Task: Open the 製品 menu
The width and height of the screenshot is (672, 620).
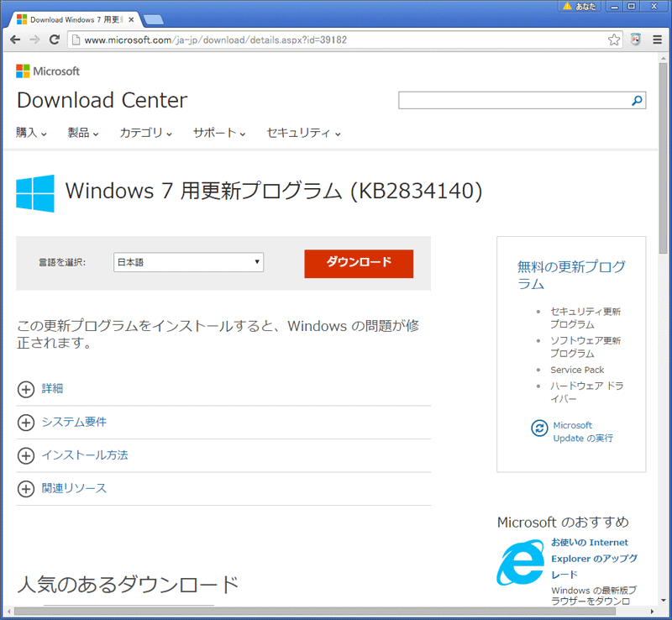Action: [83, 133]
